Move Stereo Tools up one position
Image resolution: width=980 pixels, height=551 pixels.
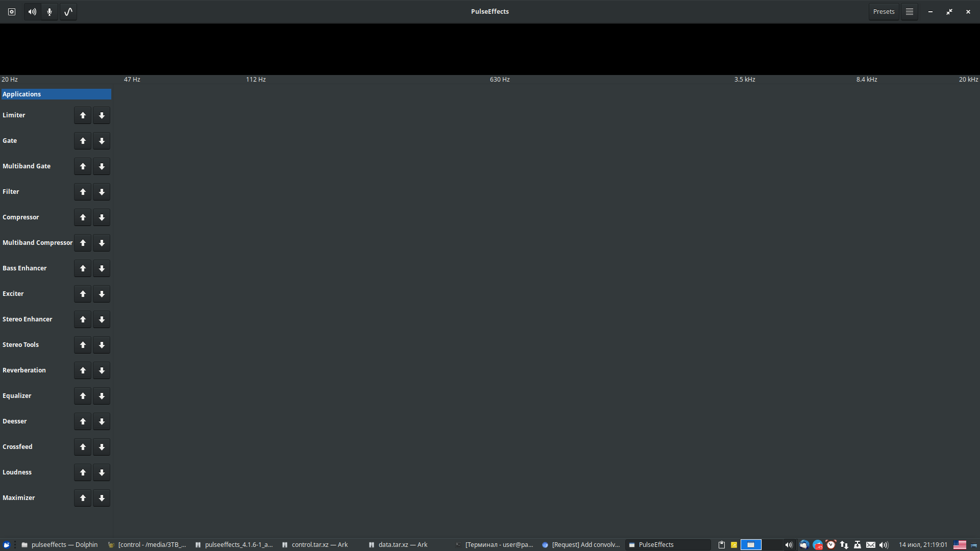point(83,345)
